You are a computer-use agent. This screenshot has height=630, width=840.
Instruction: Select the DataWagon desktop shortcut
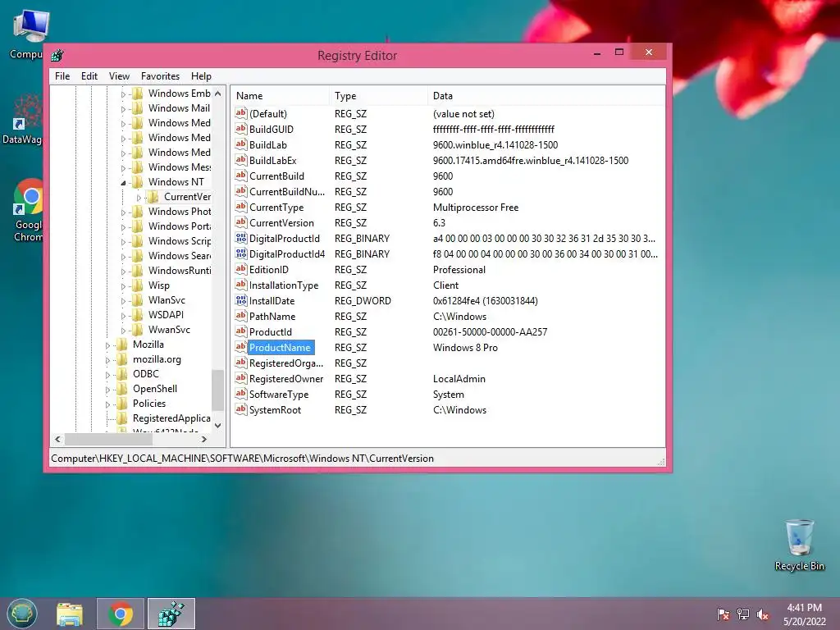tap(22, 119)
